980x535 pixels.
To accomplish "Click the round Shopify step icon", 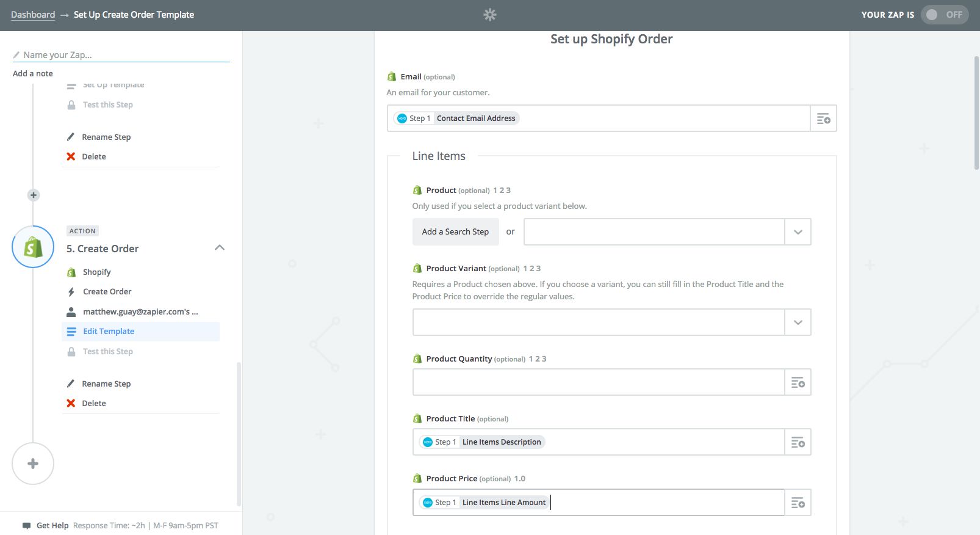I will pyautogui.click(x=33, y=247).
